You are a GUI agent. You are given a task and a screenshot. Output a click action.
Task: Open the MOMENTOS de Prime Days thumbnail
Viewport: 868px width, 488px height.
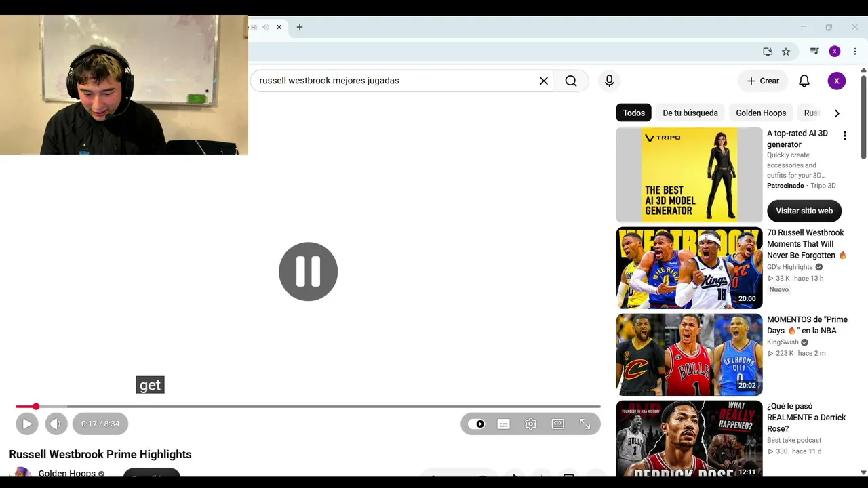point(689,354)
